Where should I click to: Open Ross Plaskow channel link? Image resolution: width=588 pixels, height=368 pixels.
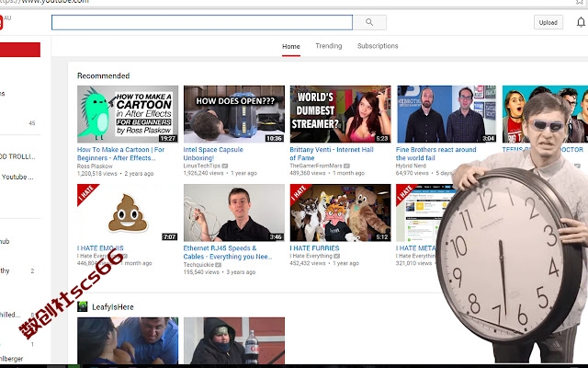(95, 166)
